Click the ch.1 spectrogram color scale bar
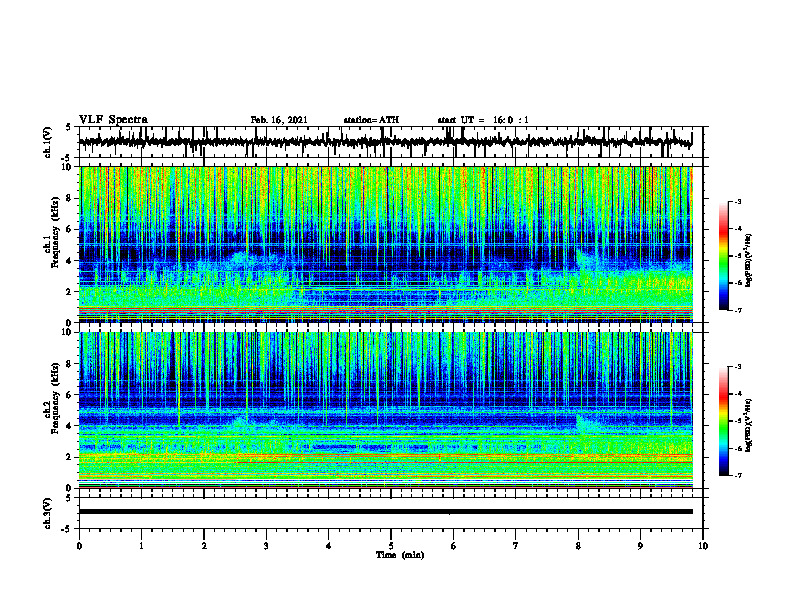The width and height of the screenshot is (792, 612). pos(724,256)
